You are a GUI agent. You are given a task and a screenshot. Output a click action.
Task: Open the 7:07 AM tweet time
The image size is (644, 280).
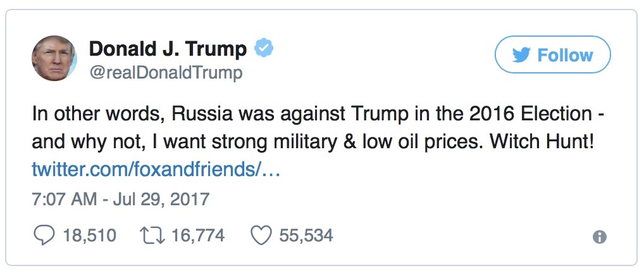(x=62, y=200)
